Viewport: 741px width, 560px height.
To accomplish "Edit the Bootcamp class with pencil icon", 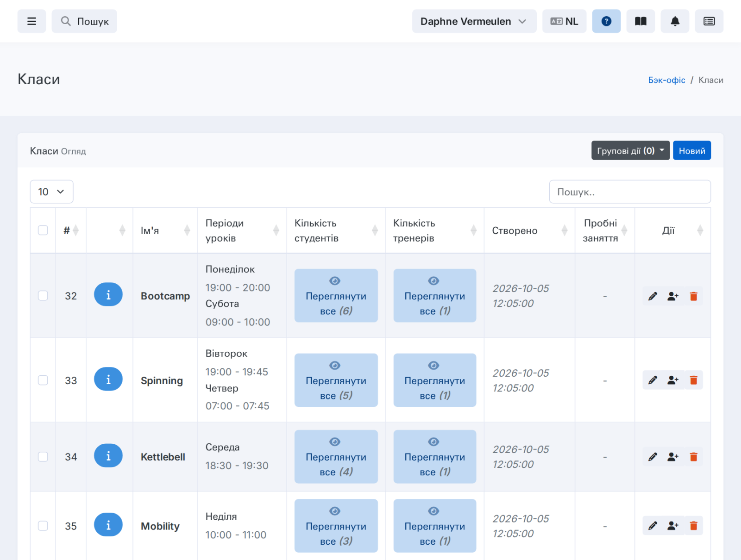I will [653, 296].
